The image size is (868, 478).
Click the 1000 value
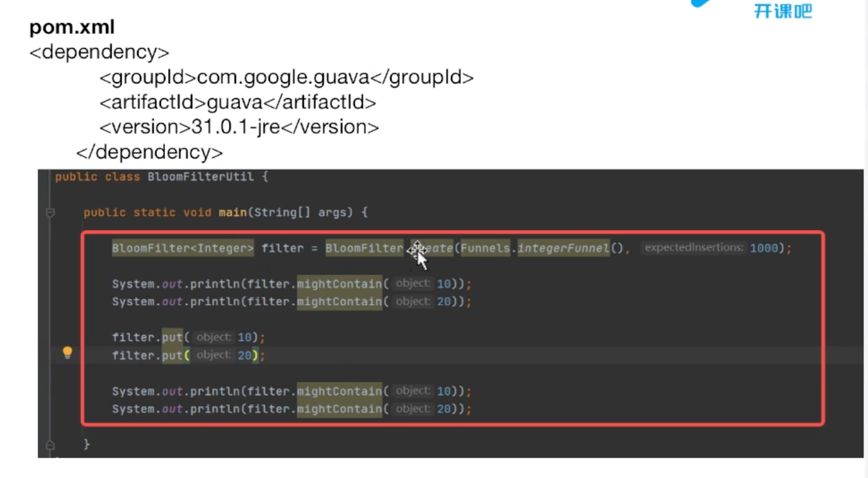(764, 248)
